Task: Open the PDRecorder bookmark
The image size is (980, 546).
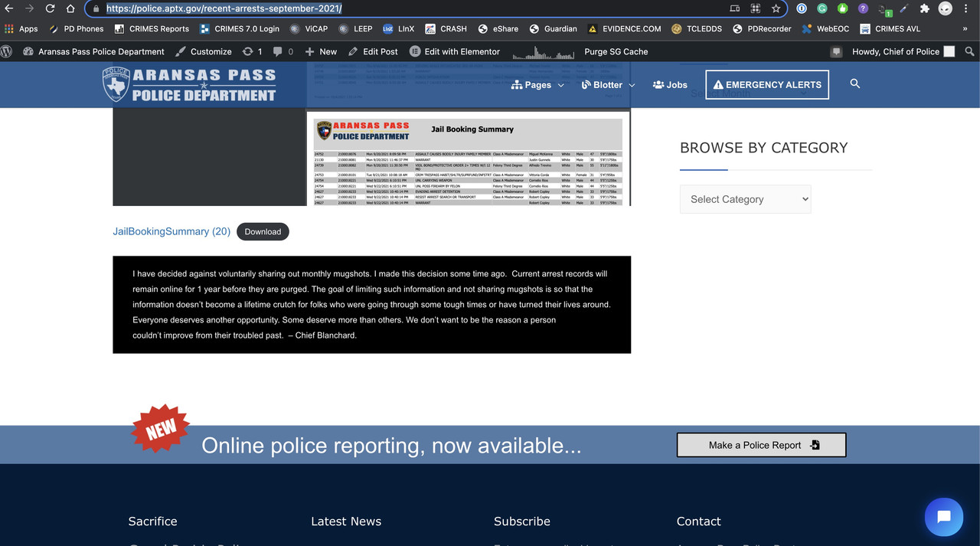Action: [x=762, y=28]
